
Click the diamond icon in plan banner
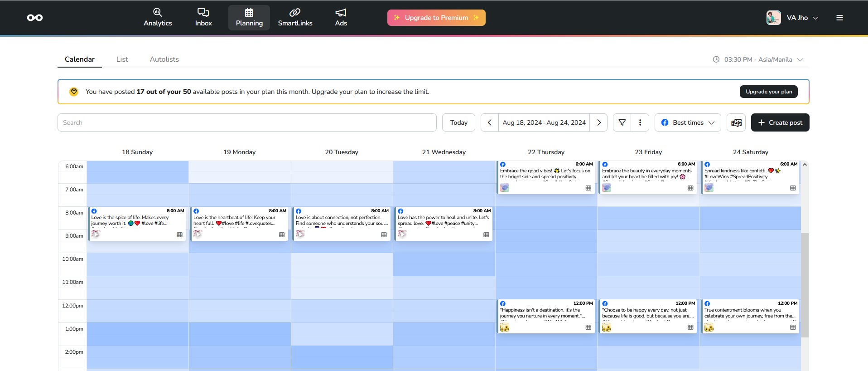[x=74, y=92]
